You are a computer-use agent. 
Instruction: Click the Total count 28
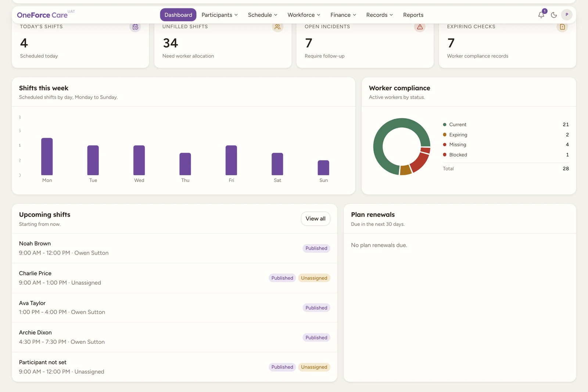pos(566,169)
